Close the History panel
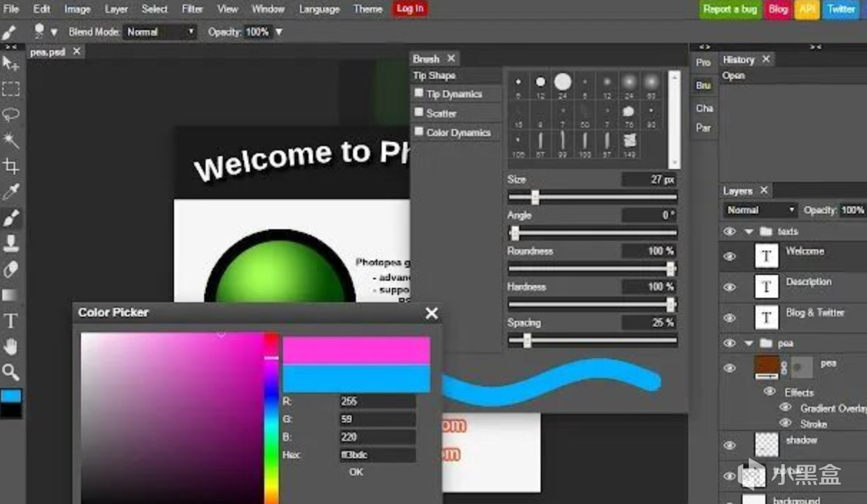The width and height of the screenshot is (867, 504). pos(766,59)
